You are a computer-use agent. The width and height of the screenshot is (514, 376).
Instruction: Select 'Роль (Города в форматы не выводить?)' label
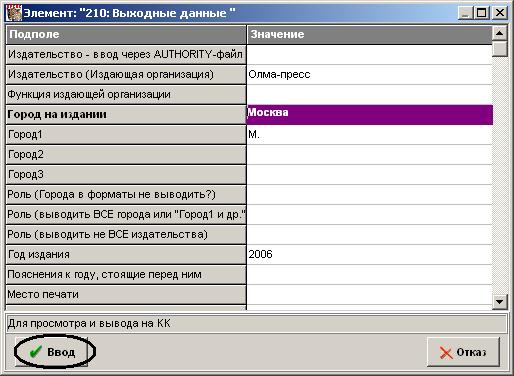[126, 194]
